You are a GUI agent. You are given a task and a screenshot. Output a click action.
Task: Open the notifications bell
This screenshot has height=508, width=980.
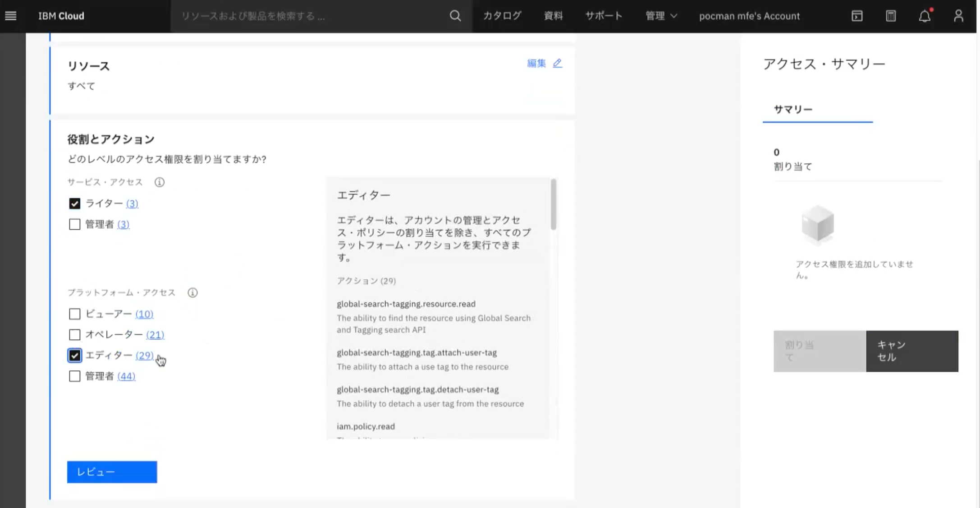pyautogui.click(x=925, y=16)
